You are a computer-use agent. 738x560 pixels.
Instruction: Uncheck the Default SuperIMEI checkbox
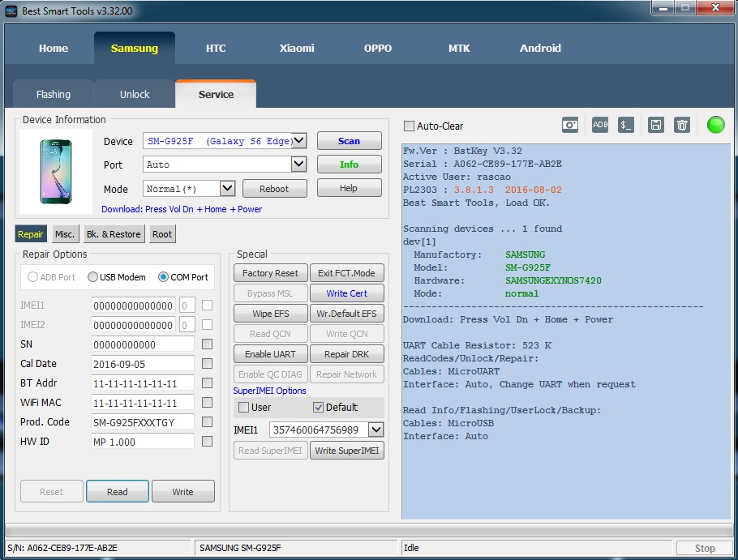point(318,408)
